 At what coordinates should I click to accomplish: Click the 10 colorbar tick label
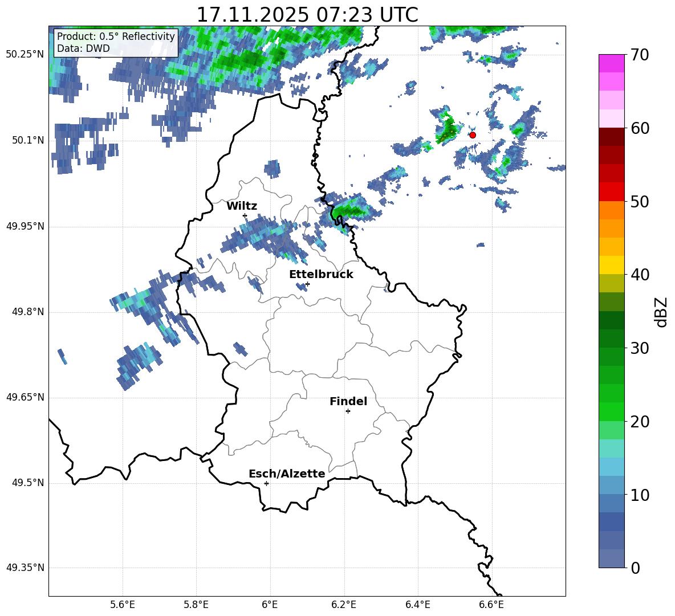[x=640, y=495]
